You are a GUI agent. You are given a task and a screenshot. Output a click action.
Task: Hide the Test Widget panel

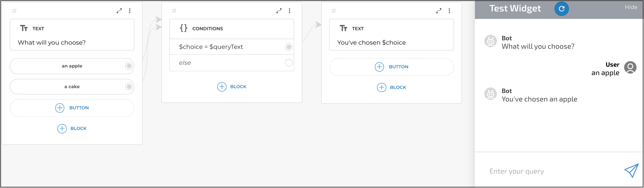631,7
